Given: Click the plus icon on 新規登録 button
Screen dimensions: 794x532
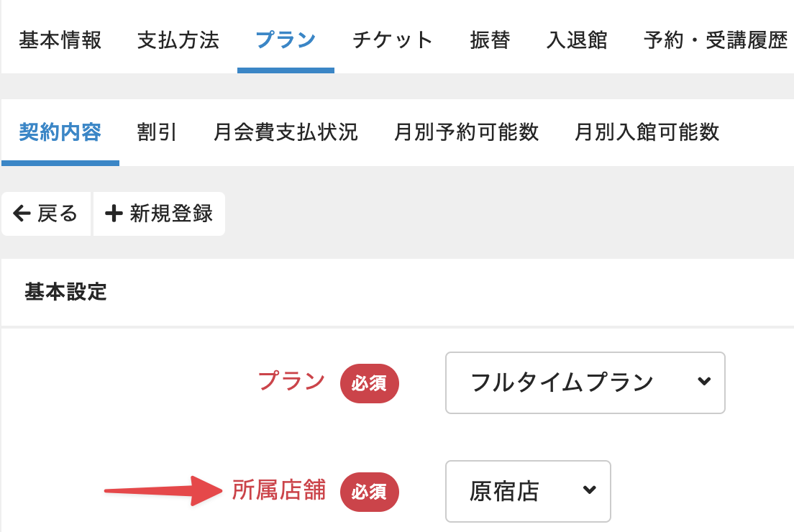Looking at the screenshot, I should point(112,214).
